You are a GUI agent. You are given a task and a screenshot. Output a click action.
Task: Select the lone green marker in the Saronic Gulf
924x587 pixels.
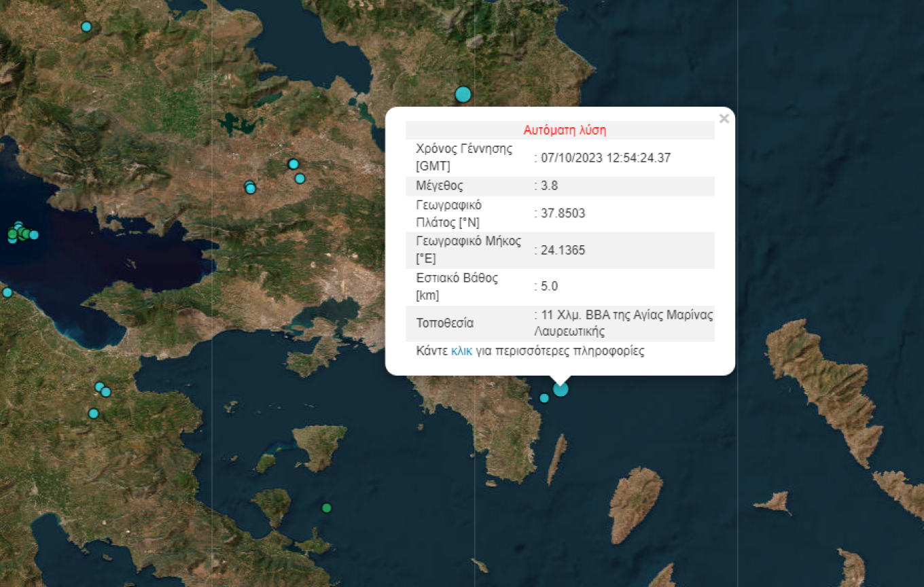327,508
